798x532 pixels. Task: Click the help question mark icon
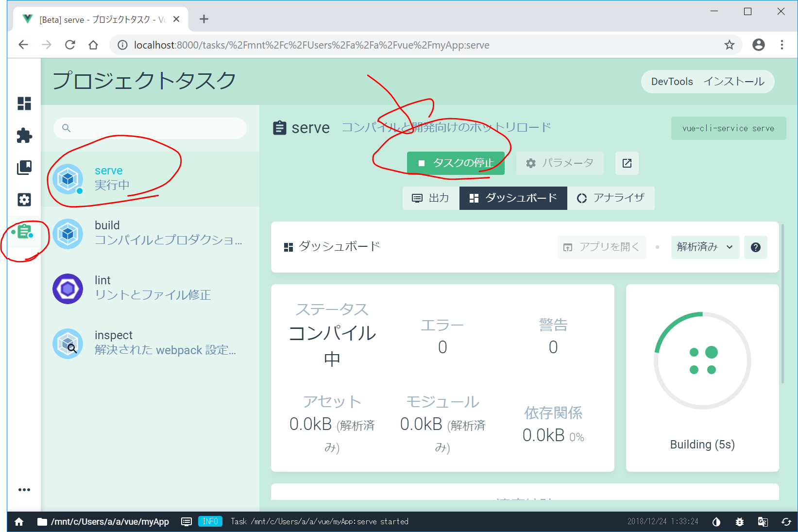(x=755, y=247)
